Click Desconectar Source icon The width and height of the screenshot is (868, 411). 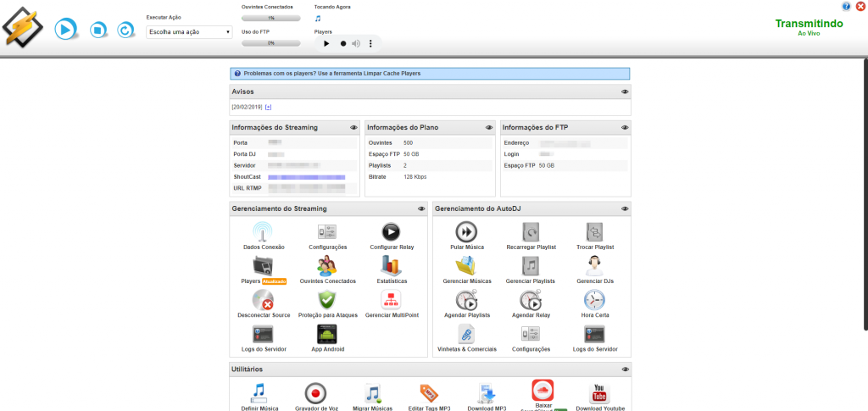pyautogui.click(x=264, y=300)
